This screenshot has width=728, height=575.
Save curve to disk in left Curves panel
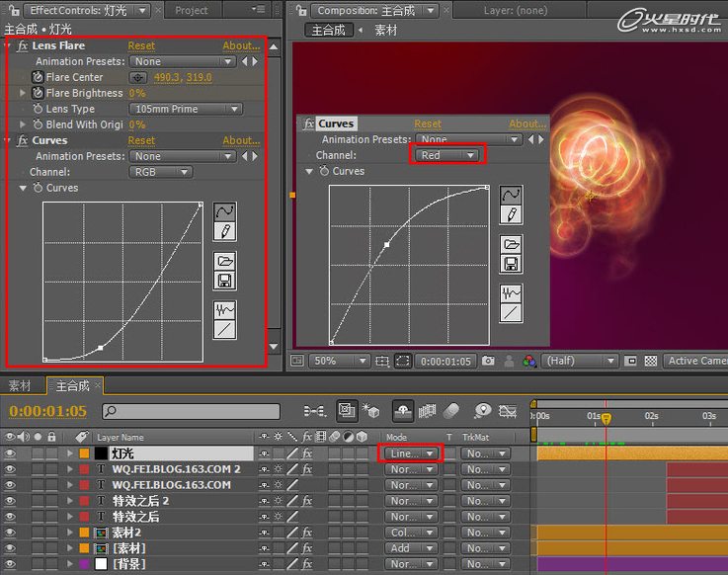coord(224,281)
